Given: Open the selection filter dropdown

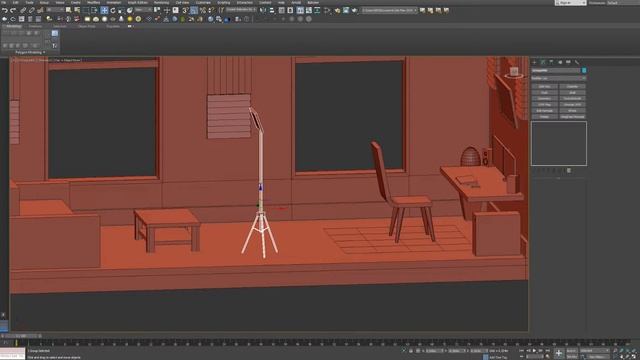Looking at the screenshot, I should (x=55, y=10).
